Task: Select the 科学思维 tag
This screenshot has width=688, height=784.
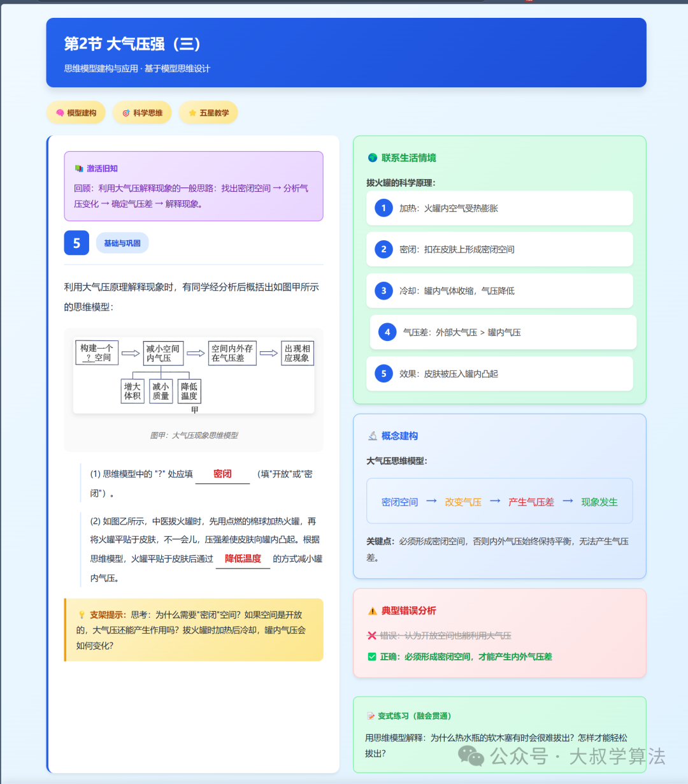Action: (142, 112)
